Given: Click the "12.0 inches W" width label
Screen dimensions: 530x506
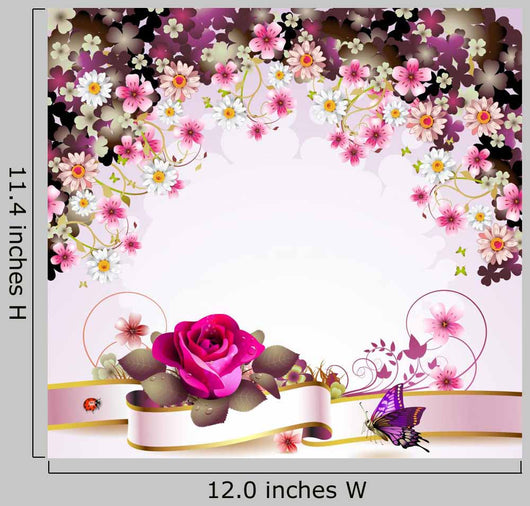Looking at the screenshot, I should coord(287,490).
